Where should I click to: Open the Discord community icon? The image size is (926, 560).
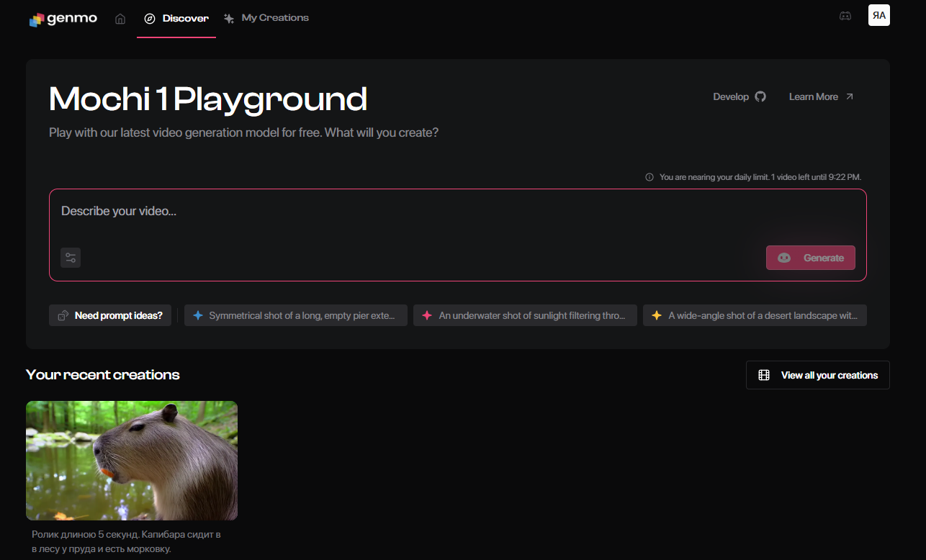pos(845,16)
